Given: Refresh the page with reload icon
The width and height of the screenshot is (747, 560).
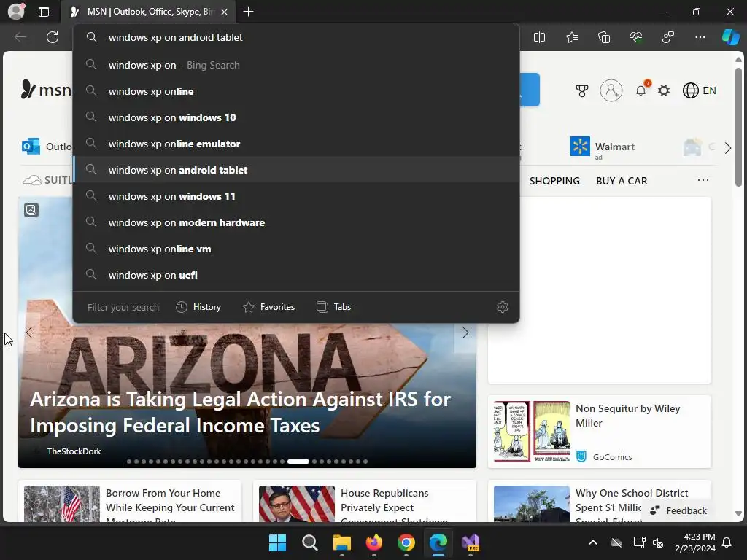Looking at the screenshot, I should tap(53, 37).
